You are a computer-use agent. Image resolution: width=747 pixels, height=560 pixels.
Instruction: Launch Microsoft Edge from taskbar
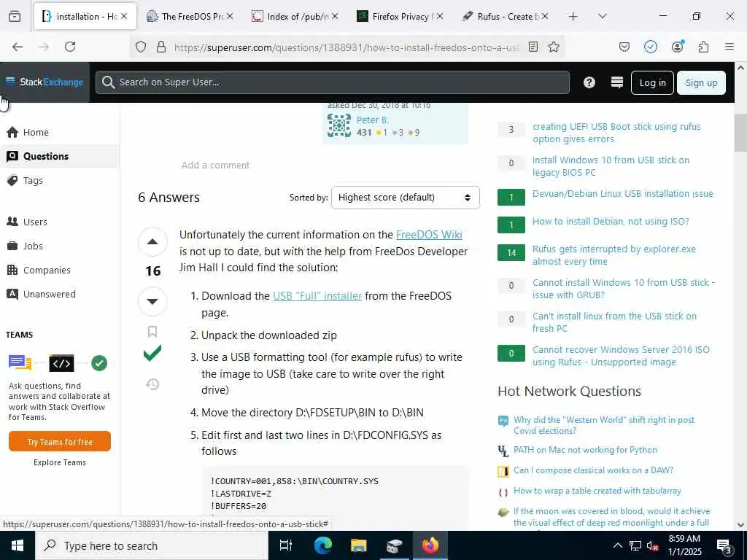click(x=322, y=545)
